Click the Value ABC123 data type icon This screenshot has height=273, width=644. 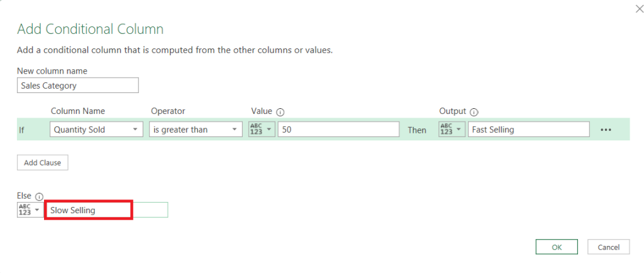pos(256,130)
